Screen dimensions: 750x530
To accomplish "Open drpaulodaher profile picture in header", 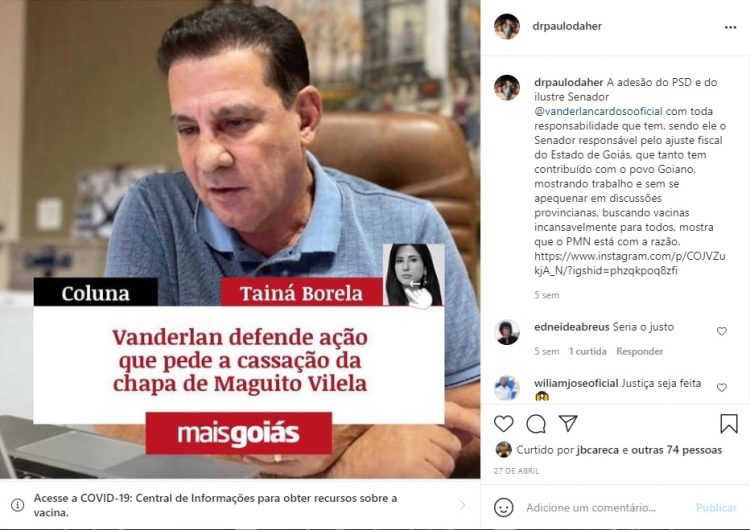I will [507, 26].
